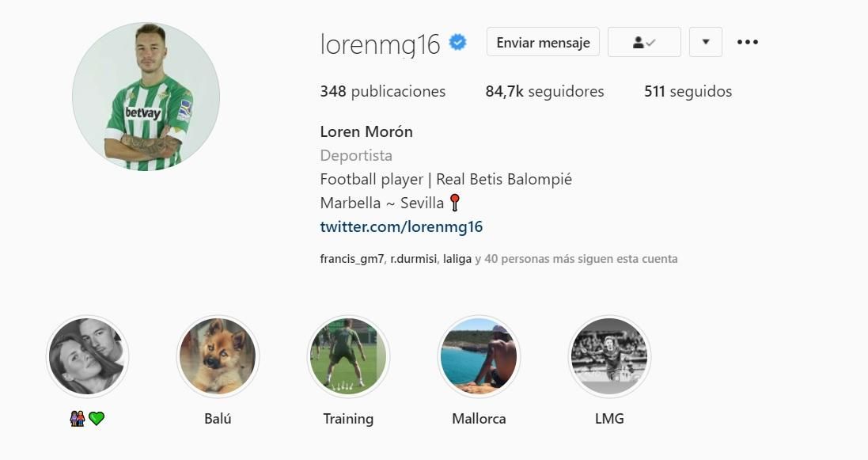This screenshot has height=460, width=868.
Task: Click the lorenmg16 username heading
Action: pos(381,44)
